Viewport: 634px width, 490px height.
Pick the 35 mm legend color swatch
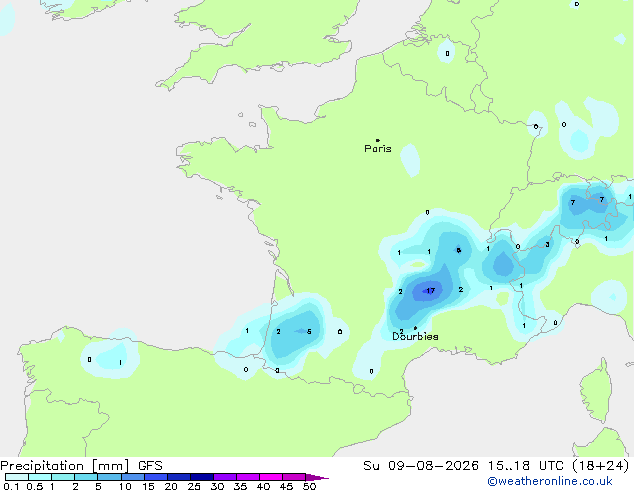[x=248, y=477]
